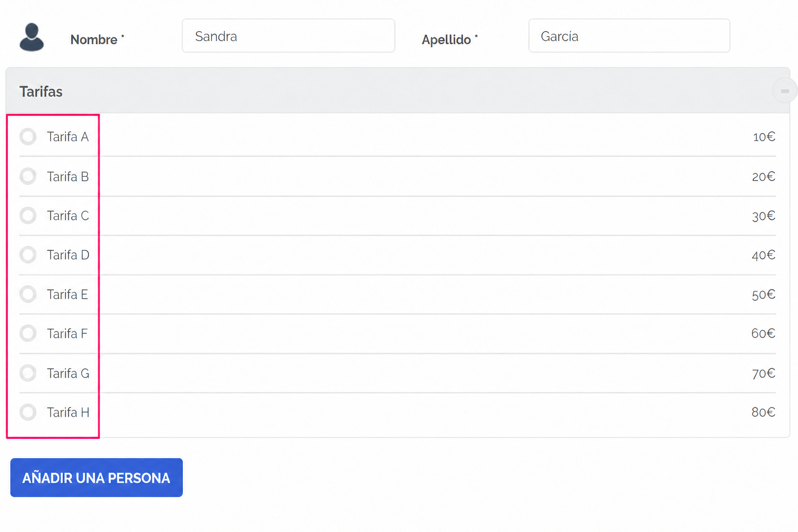Screen dimensions: 798x532
Task: Click the person avatar icon
Action: coord(32,37)
